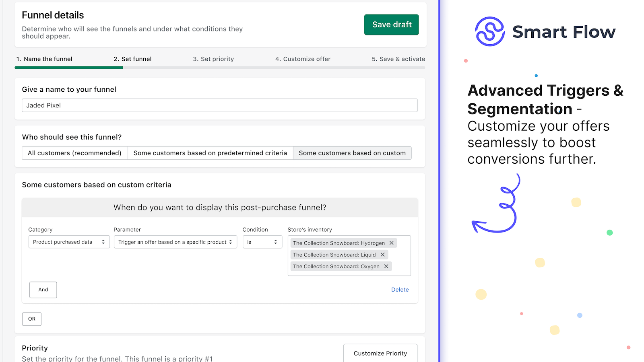Remove the Collection Snowboard: Oxygen tag

point(386,266)
